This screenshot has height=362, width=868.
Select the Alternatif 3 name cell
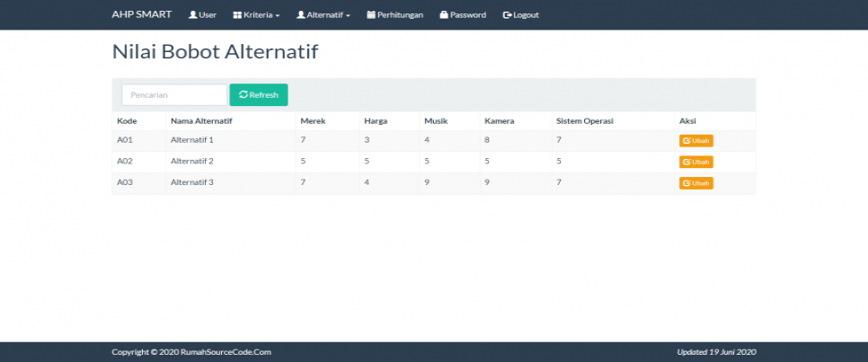pos(231,182)
